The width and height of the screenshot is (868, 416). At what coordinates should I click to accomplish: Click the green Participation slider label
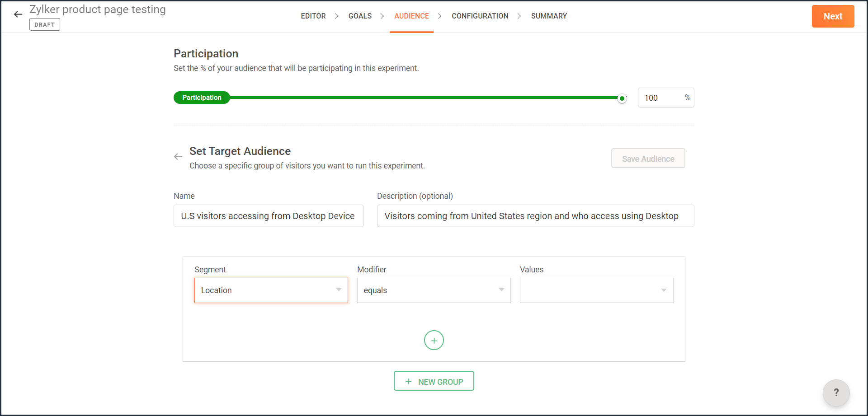(x=202, y=98)
